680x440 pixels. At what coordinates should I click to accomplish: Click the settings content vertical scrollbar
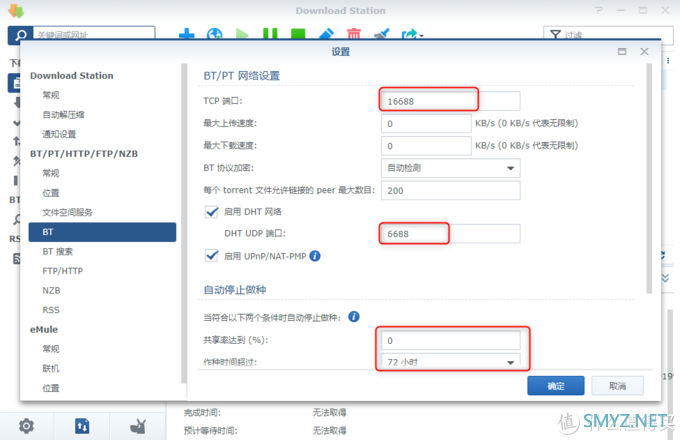tap(649, 179)
